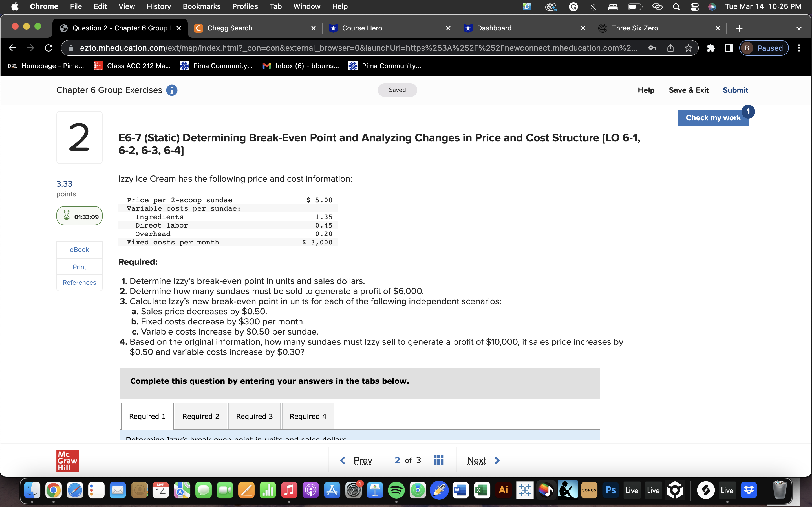Open the Bookmarks menu
This screenshot has height=507, width=812.
pos(201,6)
